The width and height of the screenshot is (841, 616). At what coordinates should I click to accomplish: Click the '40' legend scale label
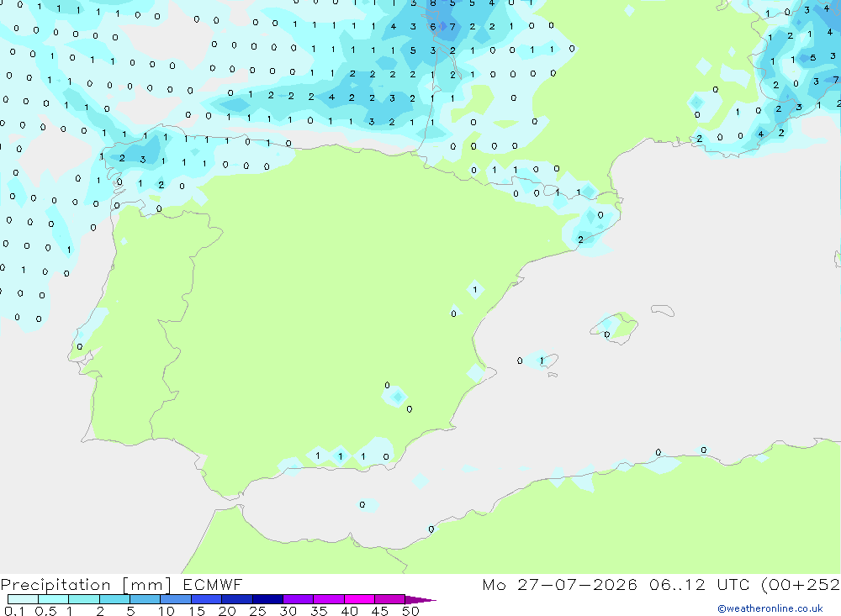click(x=349, y=611)
